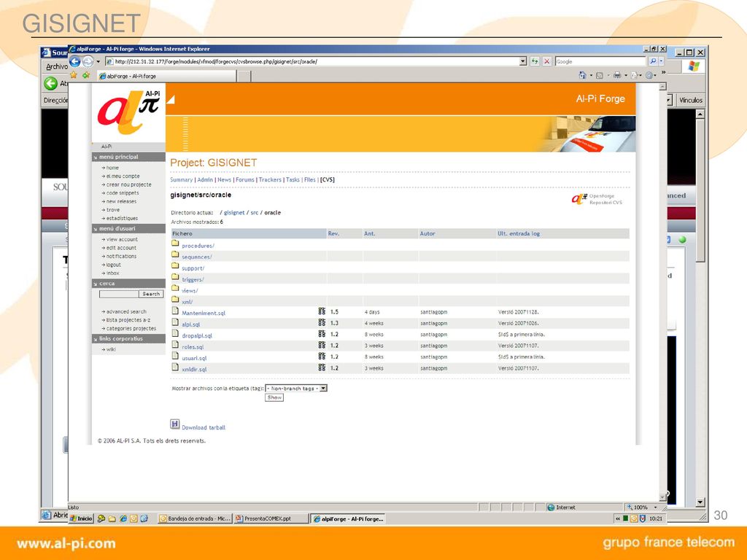
Task: Click the folder icon for triggers/
Action: (x=175, y=277)
